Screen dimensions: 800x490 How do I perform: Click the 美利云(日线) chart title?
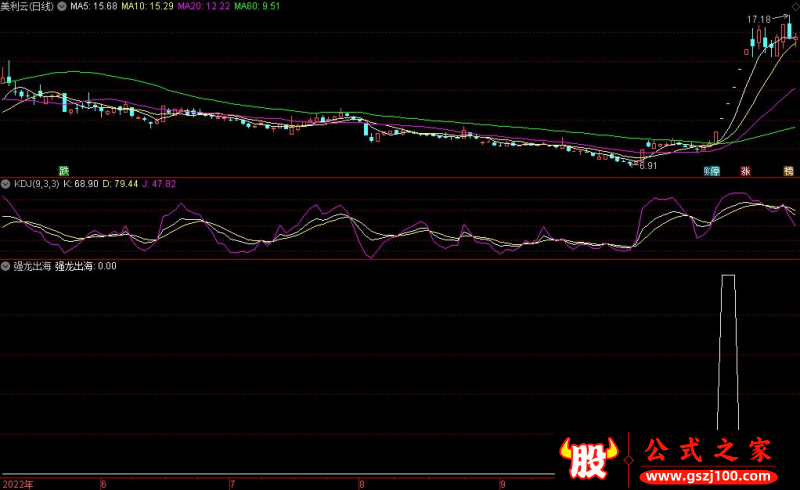[x=28, y=6]
